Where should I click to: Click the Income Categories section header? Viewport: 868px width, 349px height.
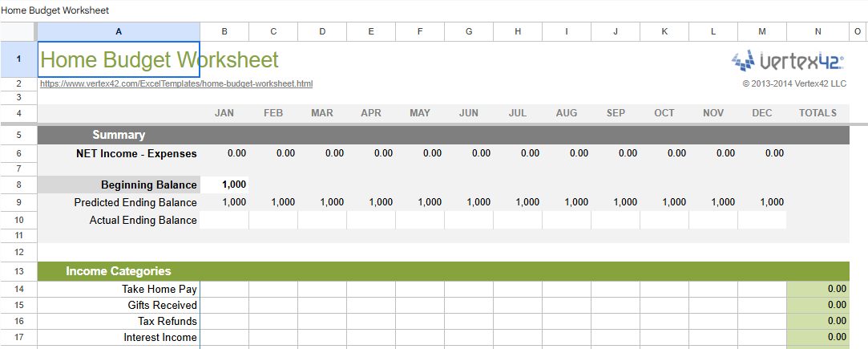pyautogui.click(x=119, y=271)
